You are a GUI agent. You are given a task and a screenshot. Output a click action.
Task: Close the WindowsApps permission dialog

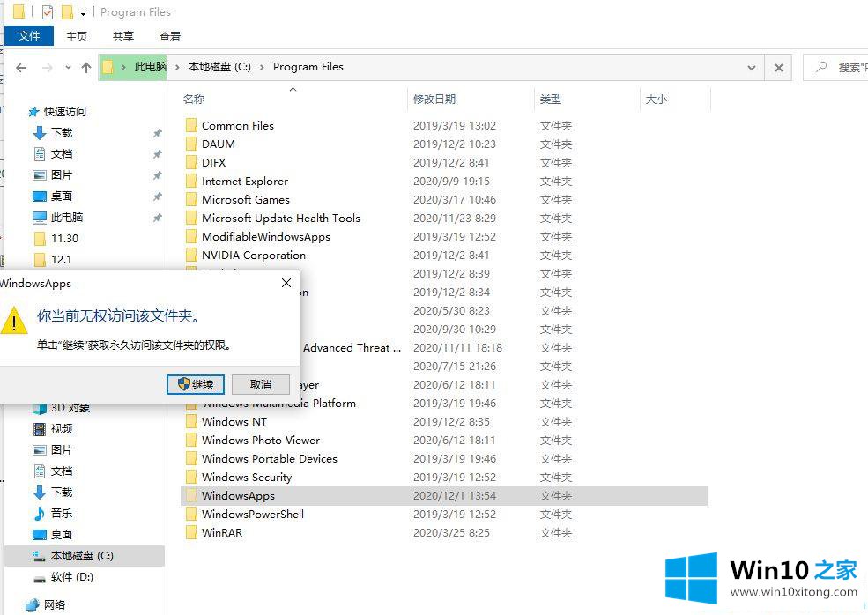[x=286, y=283]
